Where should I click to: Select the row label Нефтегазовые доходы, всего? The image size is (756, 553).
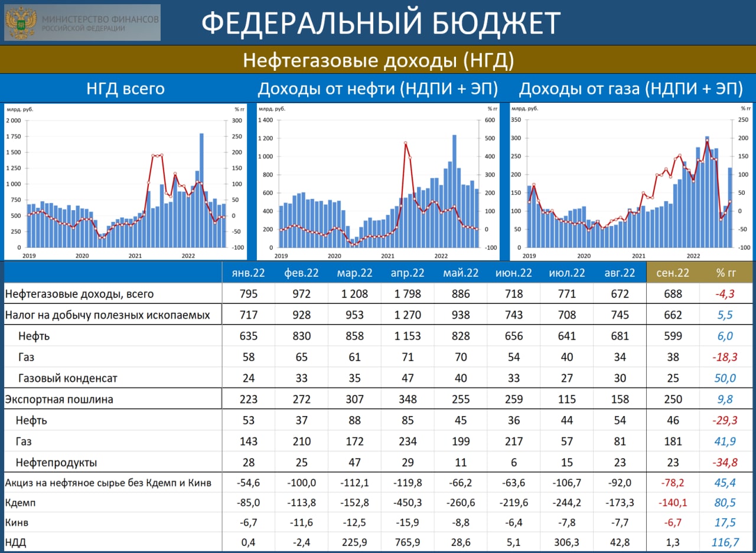tap(79, 294)
